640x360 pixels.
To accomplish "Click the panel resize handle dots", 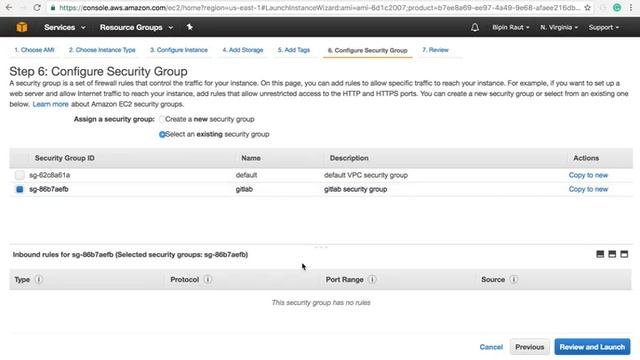I will tap(321, 247).
